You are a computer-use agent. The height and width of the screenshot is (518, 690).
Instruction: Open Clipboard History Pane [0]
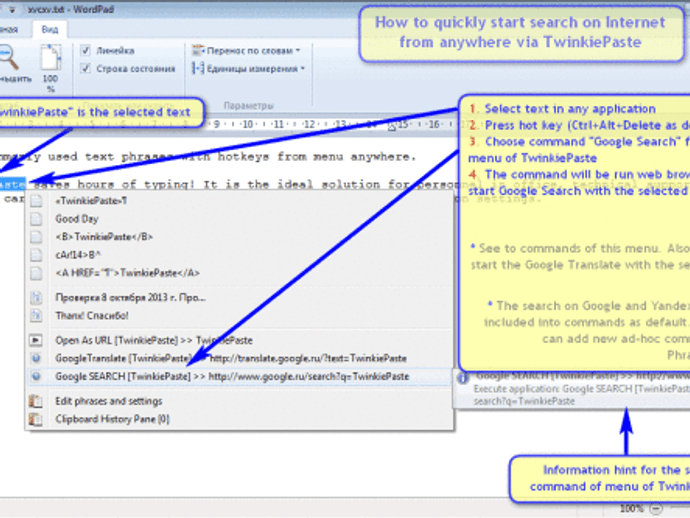pos(240,419)
